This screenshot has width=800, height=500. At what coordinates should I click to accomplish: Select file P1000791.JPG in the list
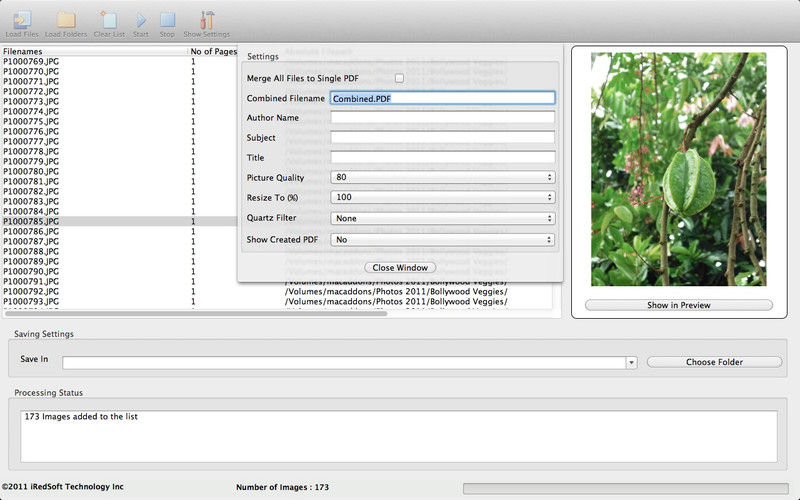tap(31, 281)
